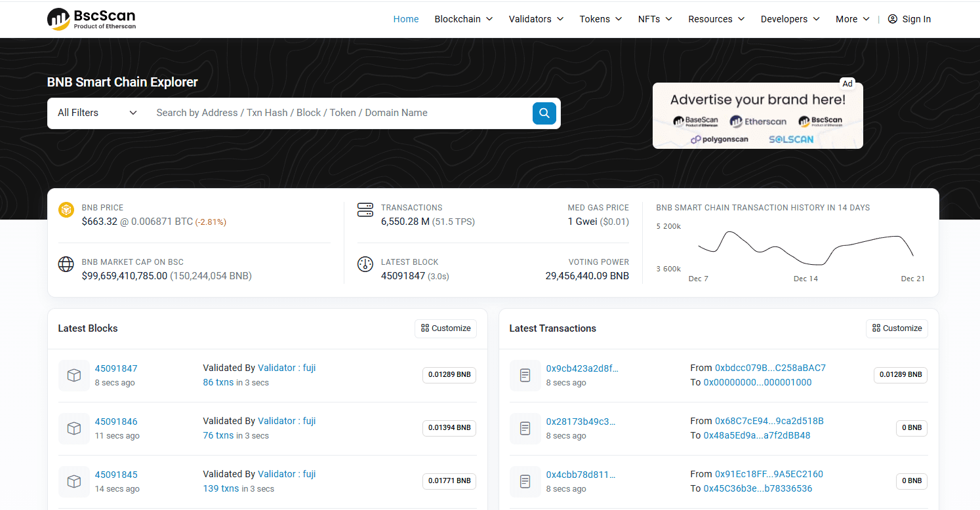Expand the Tokens menu
Viewport: 980px width, 510px height.
pyautogui.click(x=601, y=19)
